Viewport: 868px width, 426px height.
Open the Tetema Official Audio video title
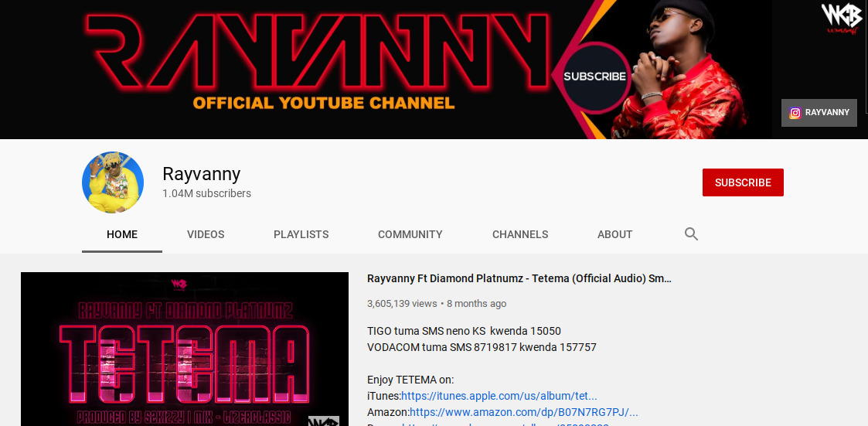pyautogui.click(x=519, y=278)
